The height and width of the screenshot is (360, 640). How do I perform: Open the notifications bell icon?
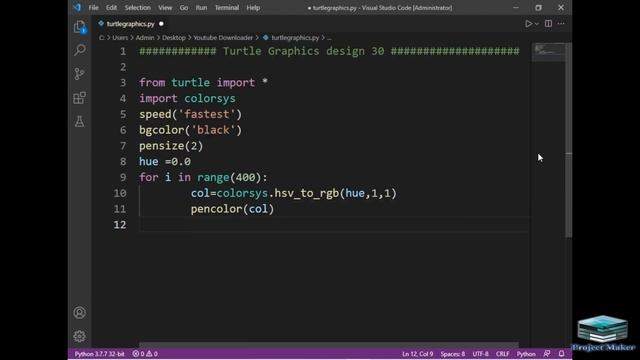[x=561, y=354]
